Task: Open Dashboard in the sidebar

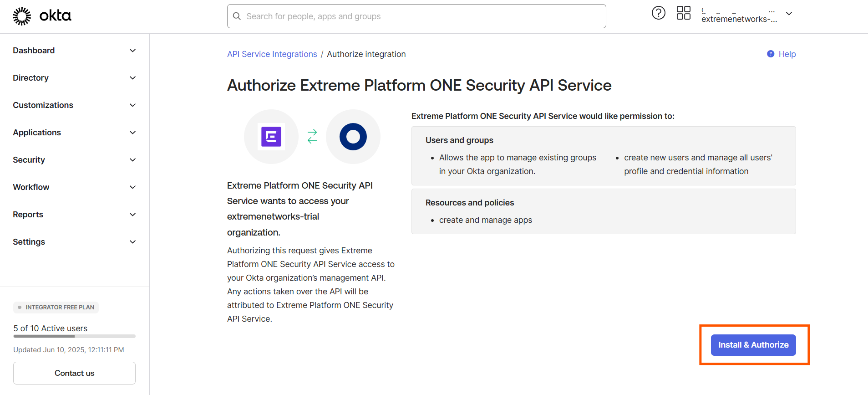Action: pyautogui.click(x=34, y=51)
